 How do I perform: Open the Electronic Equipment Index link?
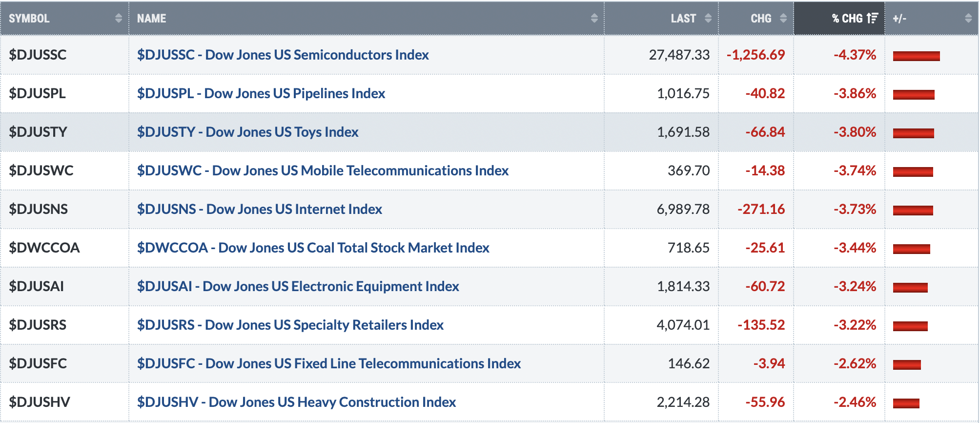[x=298, y=286]
